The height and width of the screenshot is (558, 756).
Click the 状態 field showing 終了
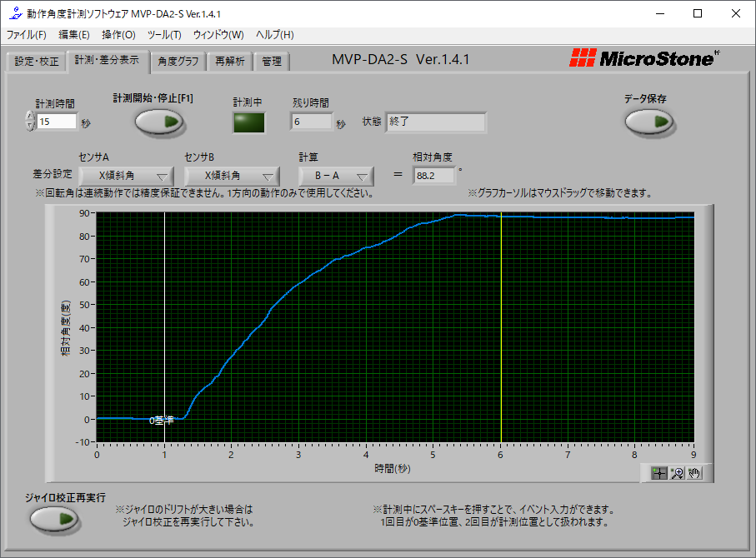click(x=435, y=122)
